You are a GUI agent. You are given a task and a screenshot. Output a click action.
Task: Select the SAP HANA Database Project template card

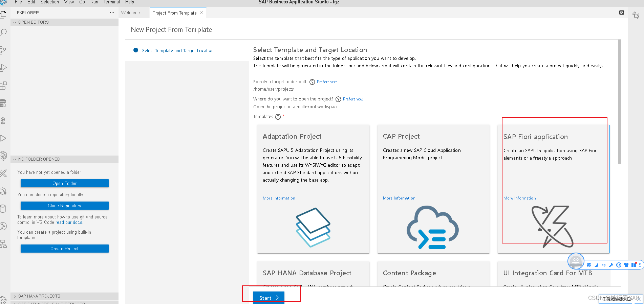(313, 274)
